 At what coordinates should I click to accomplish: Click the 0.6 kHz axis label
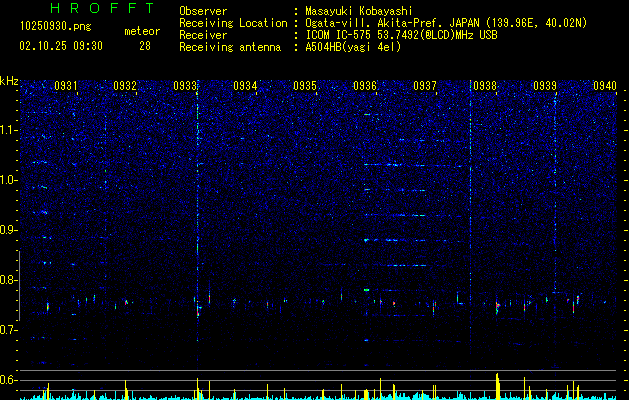(x=9, y=380)
